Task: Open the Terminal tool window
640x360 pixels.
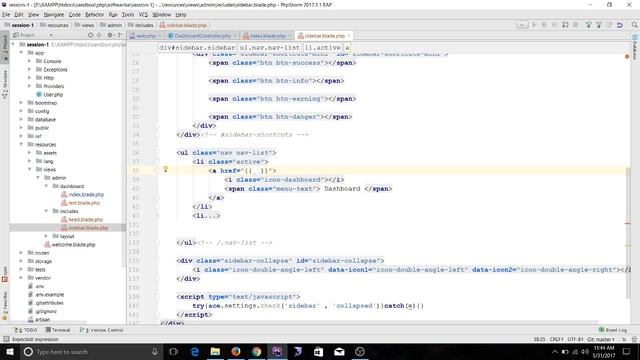Action: pos(58,330)
